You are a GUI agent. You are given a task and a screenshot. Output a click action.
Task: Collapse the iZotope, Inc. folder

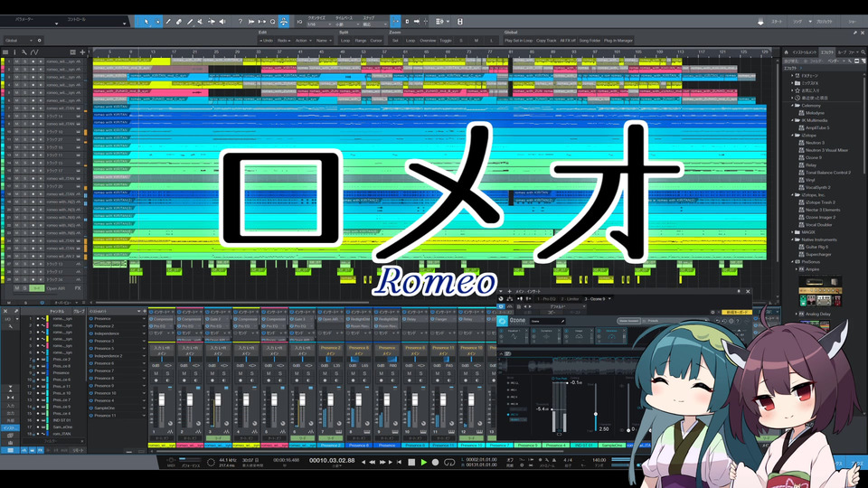[x=793, y=195]
